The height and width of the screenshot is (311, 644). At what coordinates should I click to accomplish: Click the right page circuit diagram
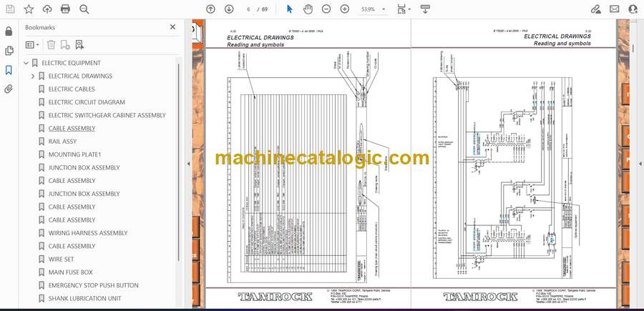point(514,164)
